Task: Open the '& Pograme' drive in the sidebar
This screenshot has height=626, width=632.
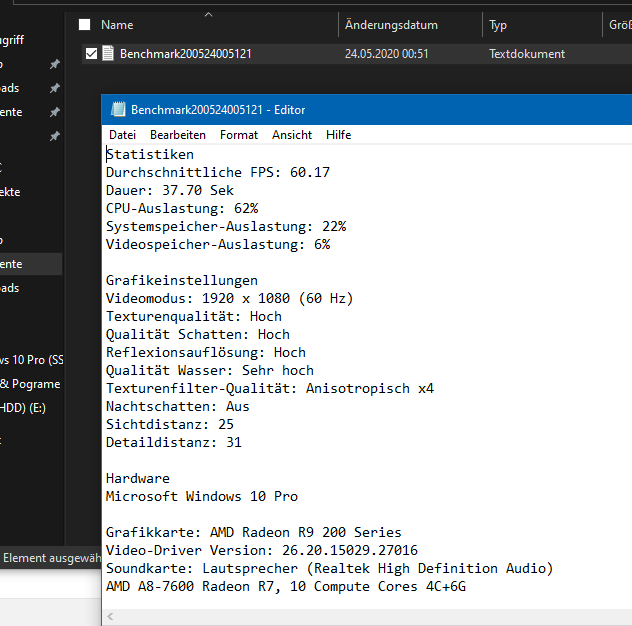Action: pos(30,384)
